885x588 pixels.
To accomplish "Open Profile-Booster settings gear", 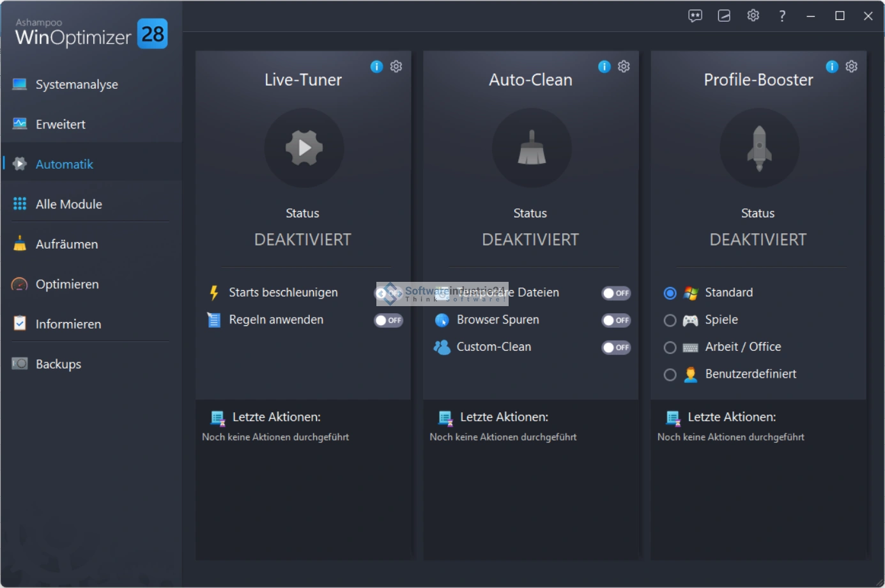I will pos(851,66).
